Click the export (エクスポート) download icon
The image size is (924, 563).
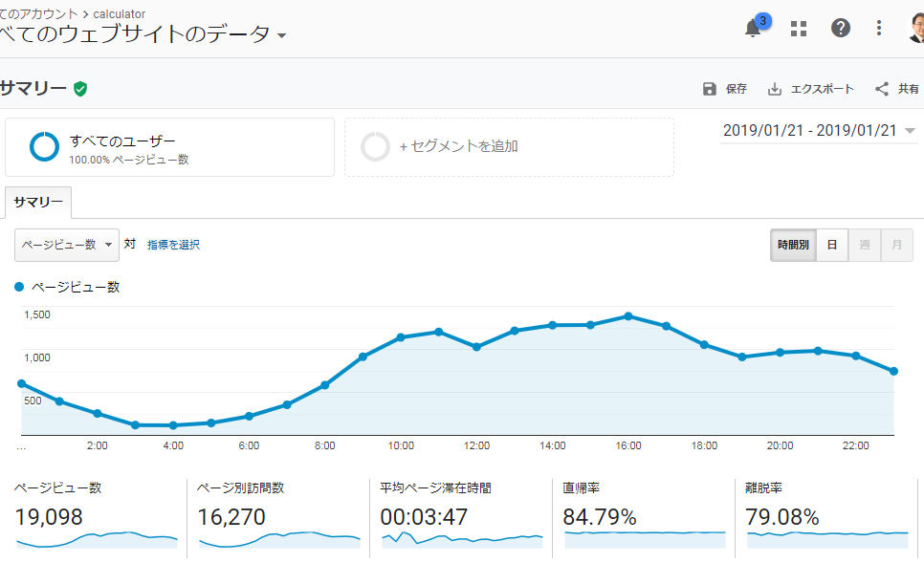[x=775, y=89]
